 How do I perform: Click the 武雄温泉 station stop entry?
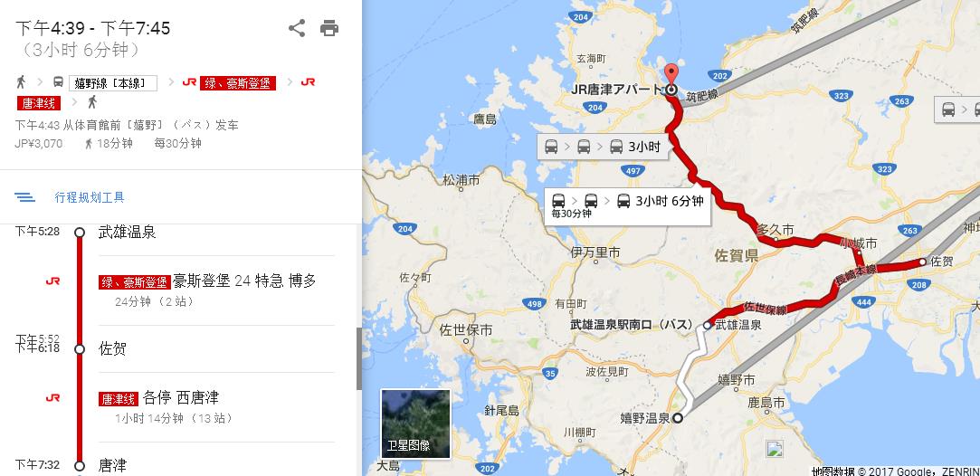[127, 233]
